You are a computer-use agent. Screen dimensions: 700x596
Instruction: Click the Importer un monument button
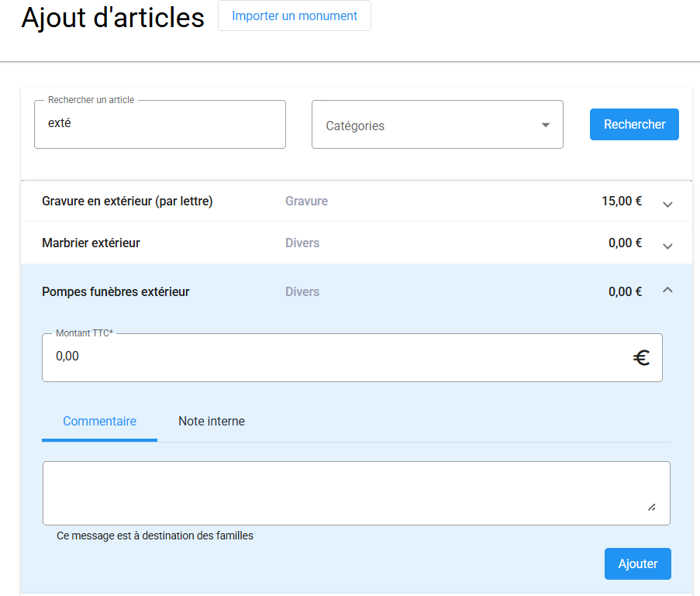click(295, 16)
